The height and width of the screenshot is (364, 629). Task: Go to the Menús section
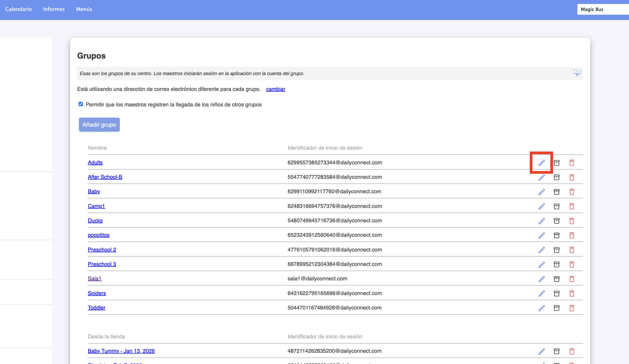(84, 9)
